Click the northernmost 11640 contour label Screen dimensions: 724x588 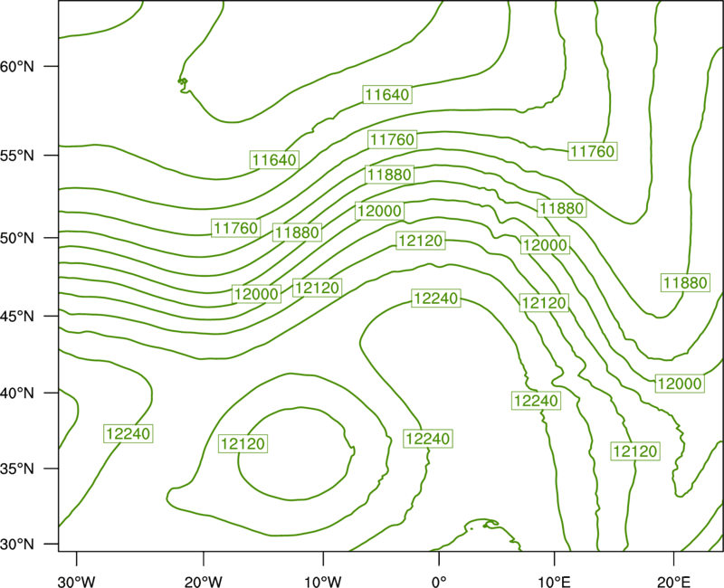coord(387,94)
